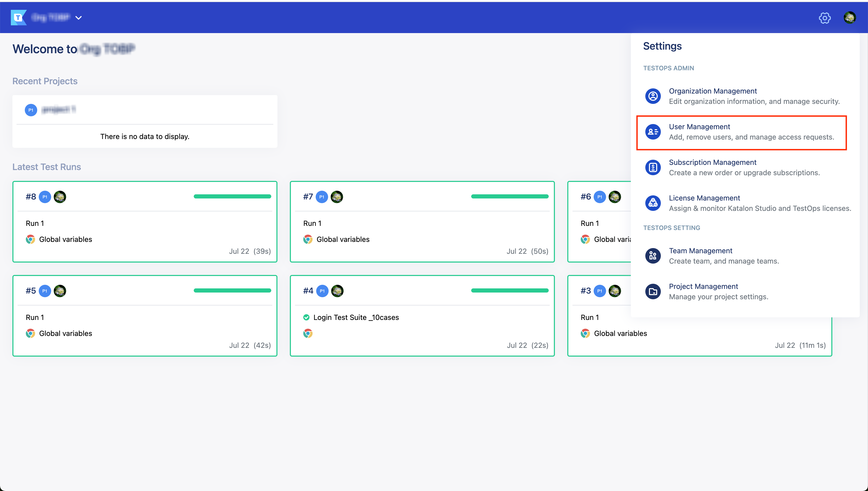Screen dimensions: 868x491
Task: Select Global variables on run #8
Action: pos(65,240)
